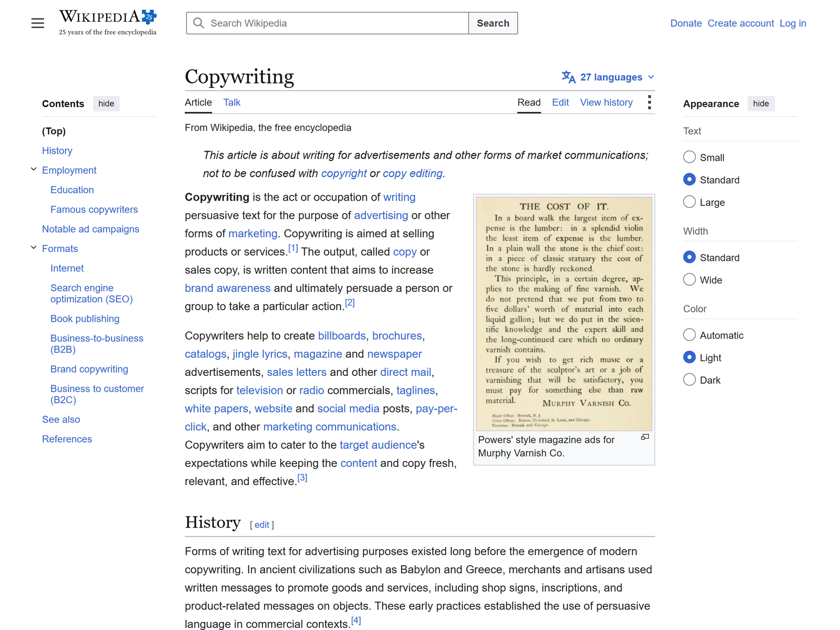Open the copy editing hatnote link

(413, 173)
